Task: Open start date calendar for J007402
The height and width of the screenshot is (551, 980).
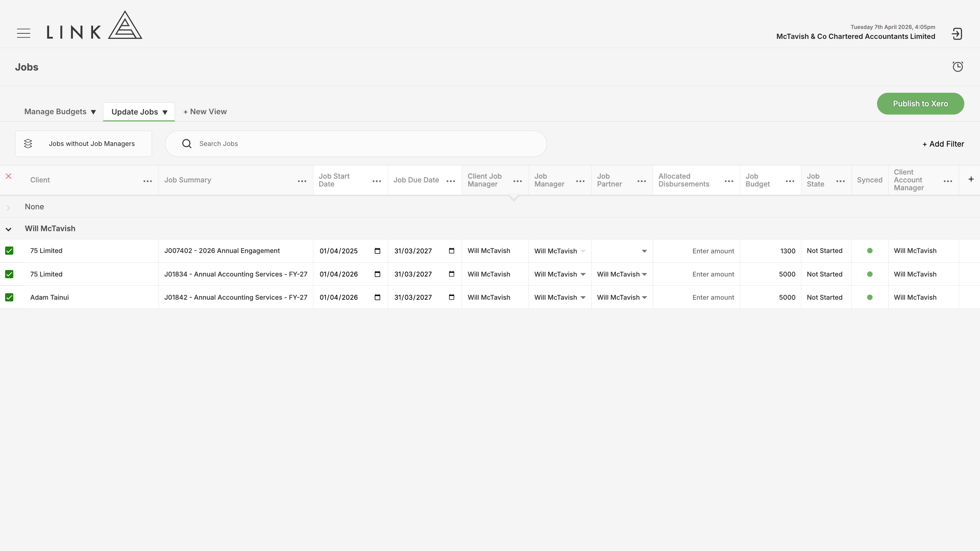Action: pyautogui.click(x=377, y=251)
